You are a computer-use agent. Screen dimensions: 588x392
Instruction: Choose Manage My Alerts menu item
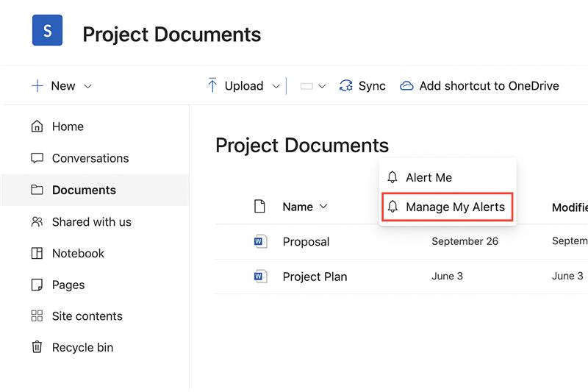(x=455, y=207)
